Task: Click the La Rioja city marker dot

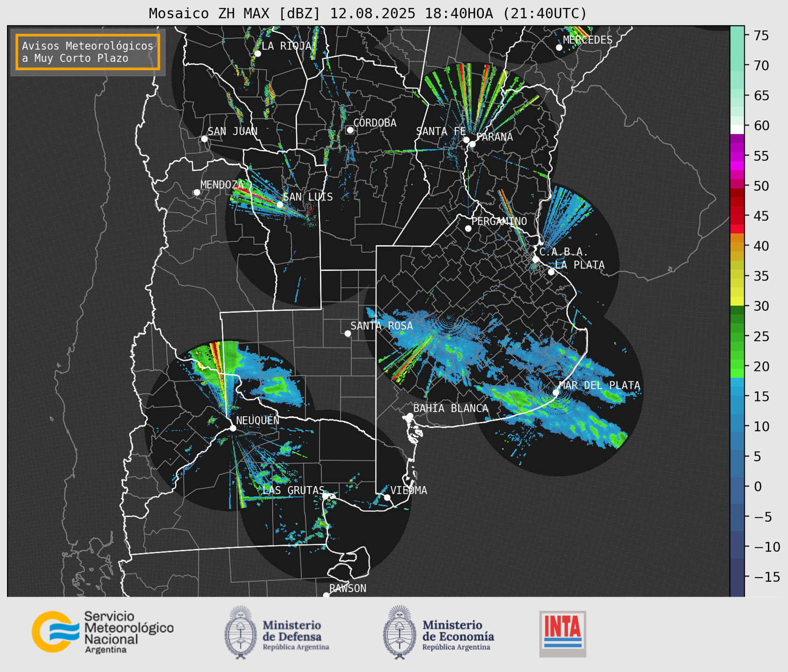Action: point(257,54)
